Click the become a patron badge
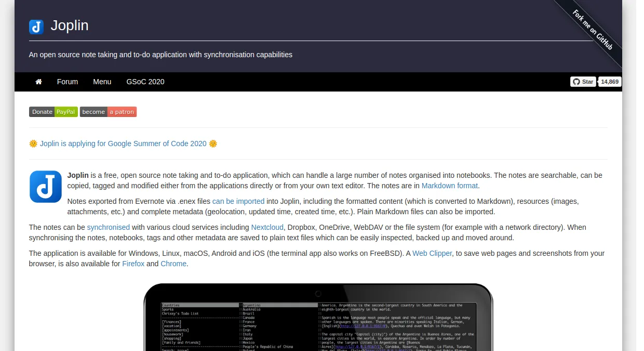 click(108, 112)
